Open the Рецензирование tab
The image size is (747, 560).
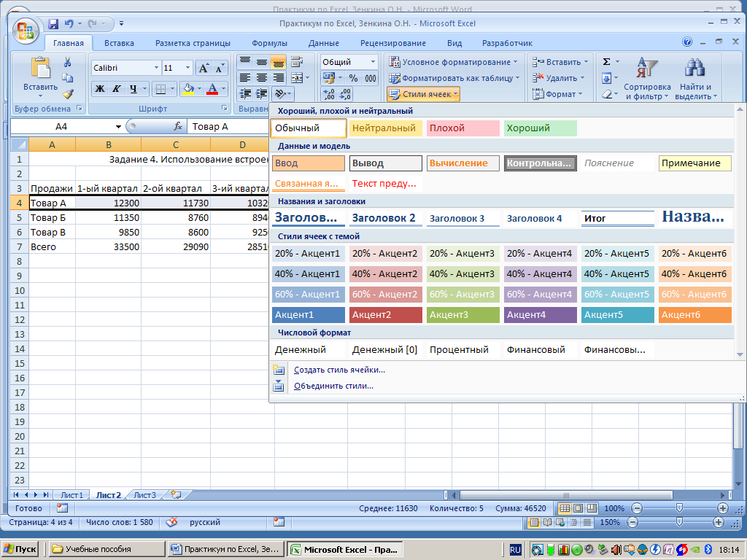393,43
